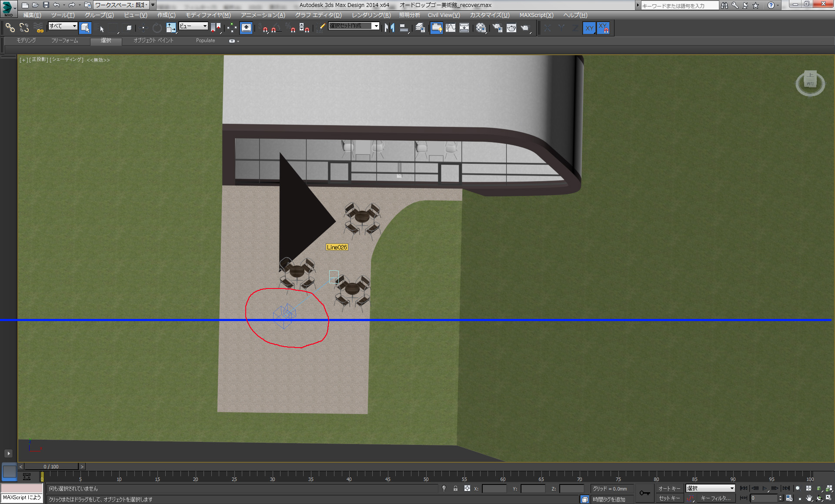Click the セットキー button
This screenshot has height=504, width=835.
[x=669, y=498]
